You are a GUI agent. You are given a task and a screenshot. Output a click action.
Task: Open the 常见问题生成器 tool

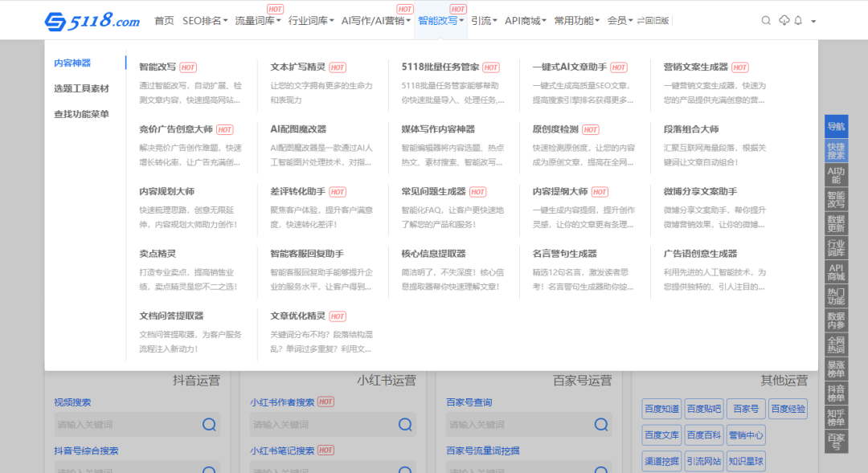coord(433,191)
